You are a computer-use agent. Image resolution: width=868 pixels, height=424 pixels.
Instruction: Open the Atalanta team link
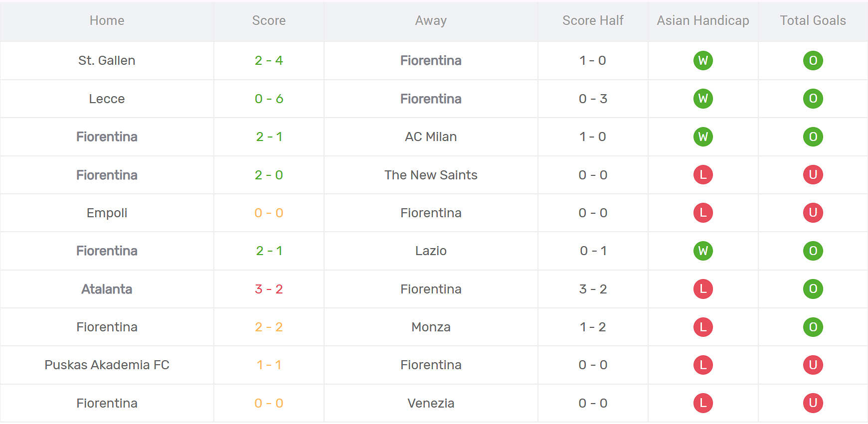(x=107, y=289)
